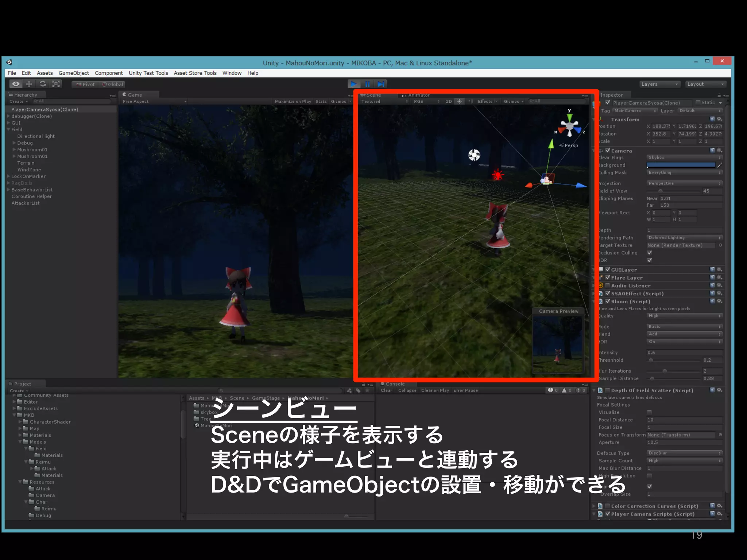Open the GameObject menu
Screen dimensions: 747x560
tap(74, 73)
